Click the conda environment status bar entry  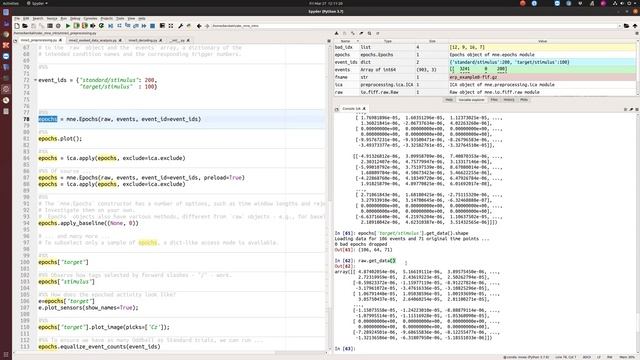pos(526,357)
